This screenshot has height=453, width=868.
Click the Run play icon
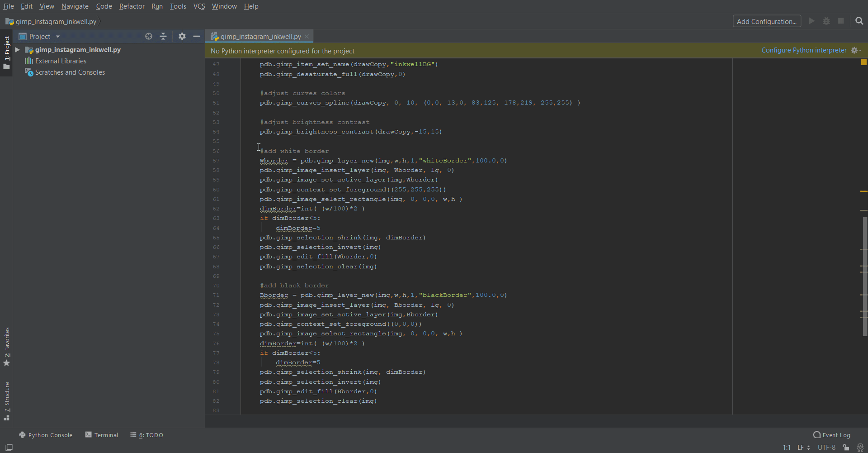click(x=812, y=21)
